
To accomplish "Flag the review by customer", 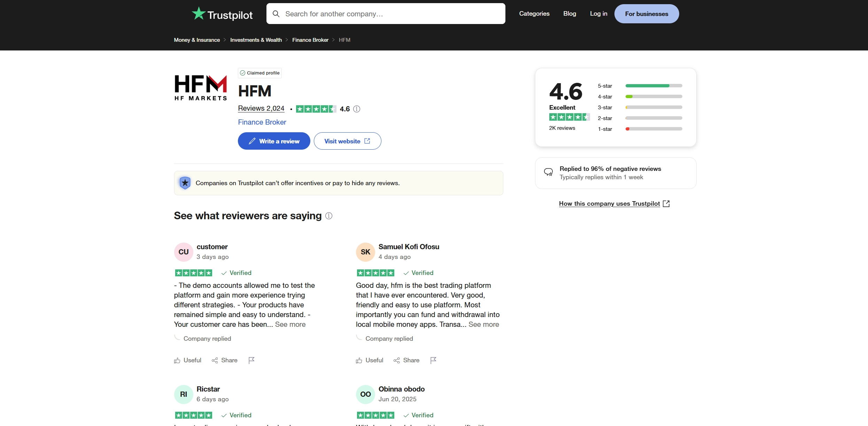I will coord(251,360).
